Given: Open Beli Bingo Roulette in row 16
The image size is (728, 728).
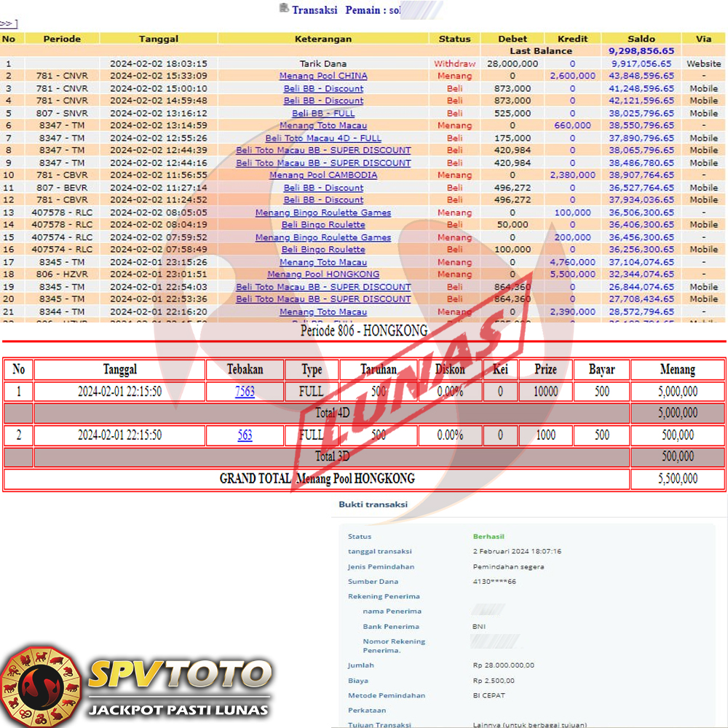Looking at the screenshot, I should tap(323, 250).
